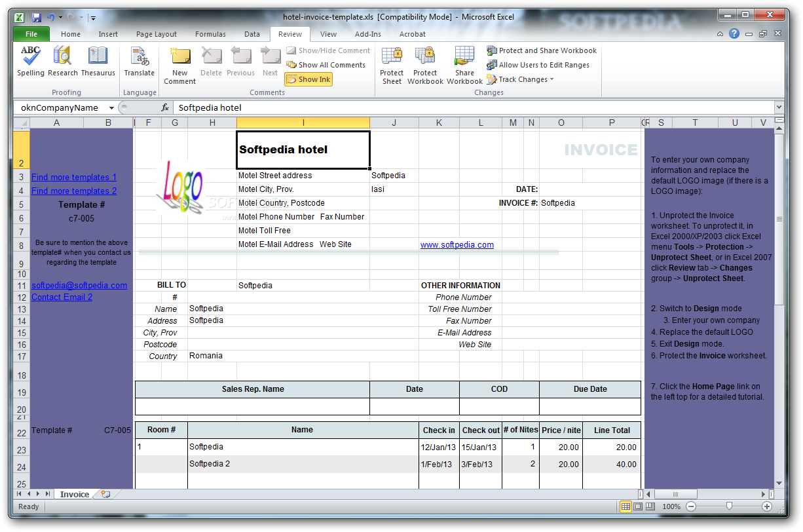Switch to the Page Layout tab
The height and width of the screenshot is (532, 803).
click(157, 34)
